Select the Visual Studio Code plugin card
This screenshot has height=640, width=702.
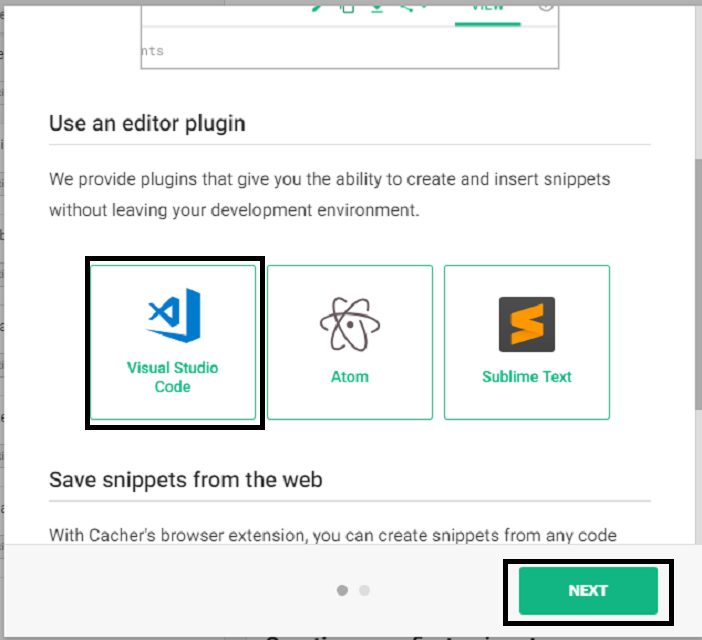tap(173, 342)
